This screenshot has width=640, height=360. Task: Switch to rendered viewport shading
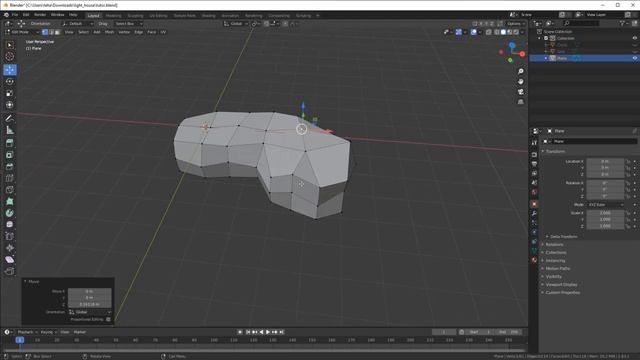(516, 32)
